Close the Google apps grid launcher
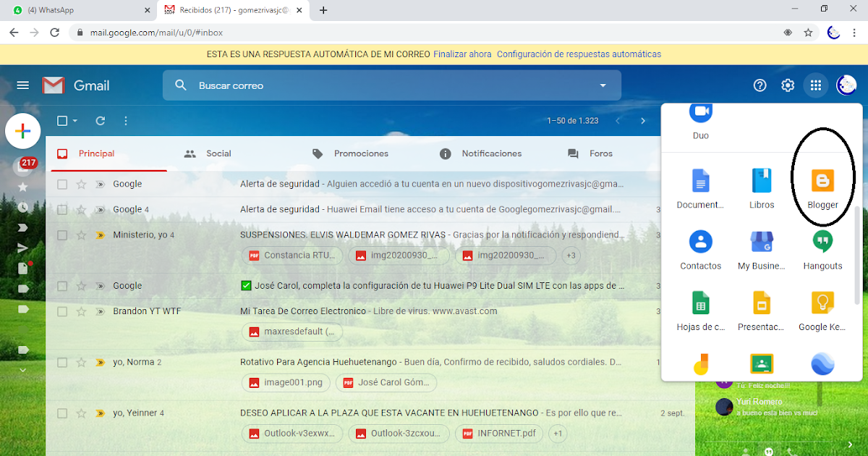The width and height of the screenshot is (868, 456). (x=816, y=85)
